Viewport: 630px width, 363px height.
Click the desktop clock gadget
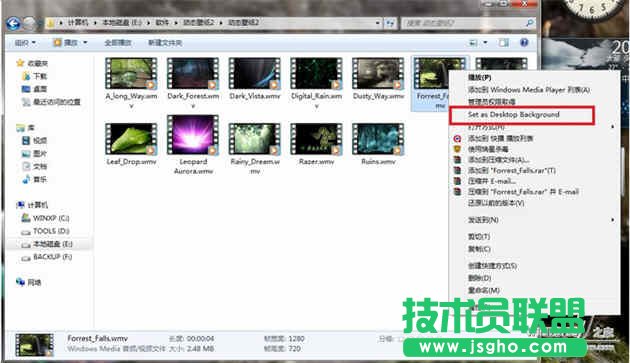593,8
